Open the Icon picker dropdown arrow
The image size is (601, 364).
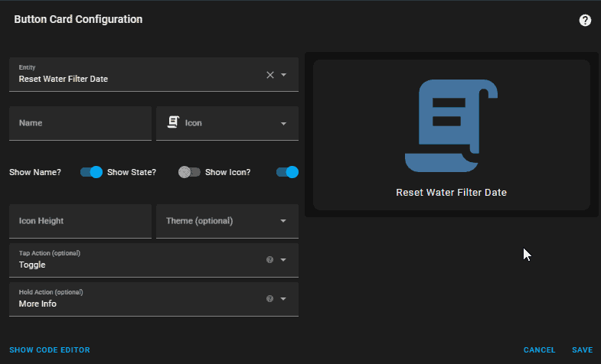(283, 123)
